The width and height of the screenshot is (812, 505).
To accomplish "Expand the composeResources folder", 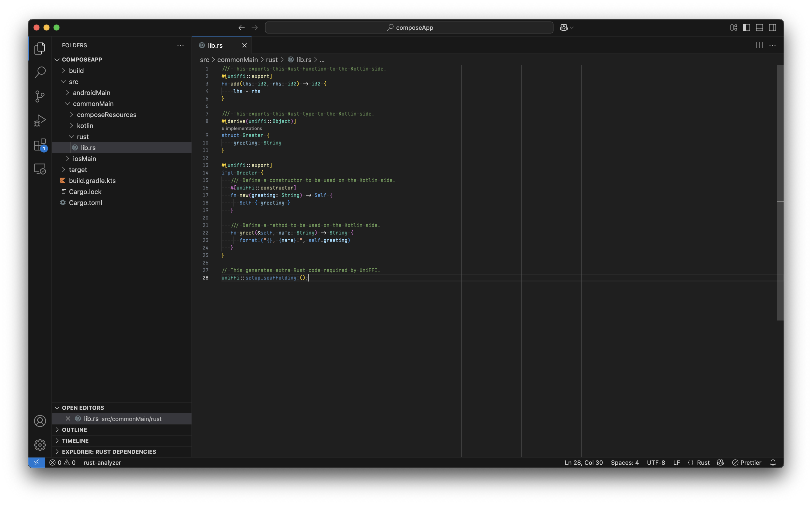I will click(x=122, y=114).
